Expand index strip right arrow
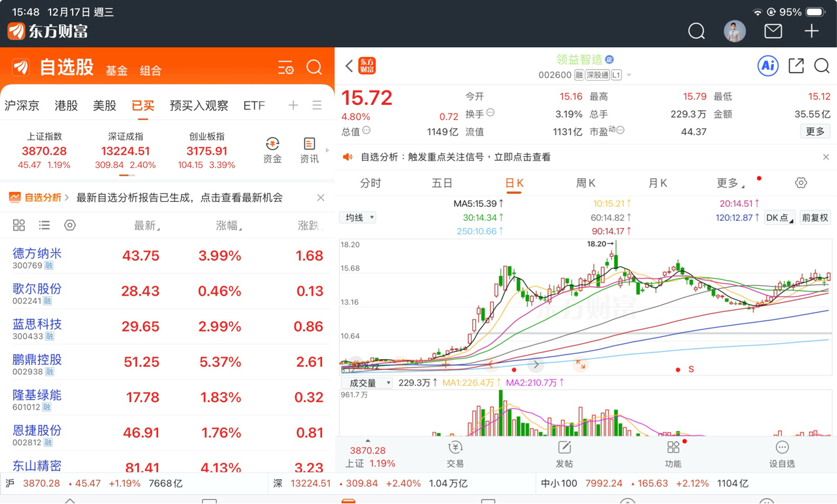Screen dimensions: 837x504 point(327,150)
